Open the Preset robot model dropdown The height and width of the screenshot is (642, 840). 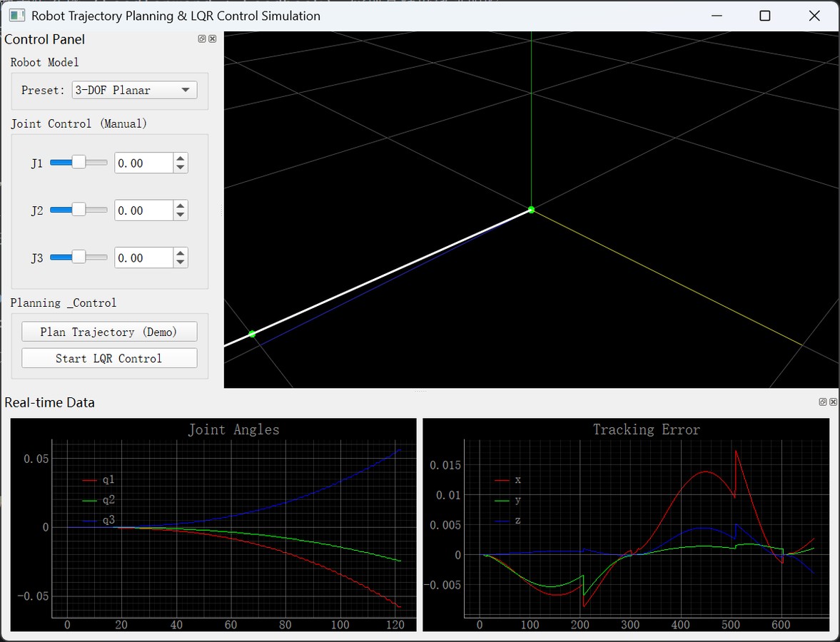tap(134, 90)
